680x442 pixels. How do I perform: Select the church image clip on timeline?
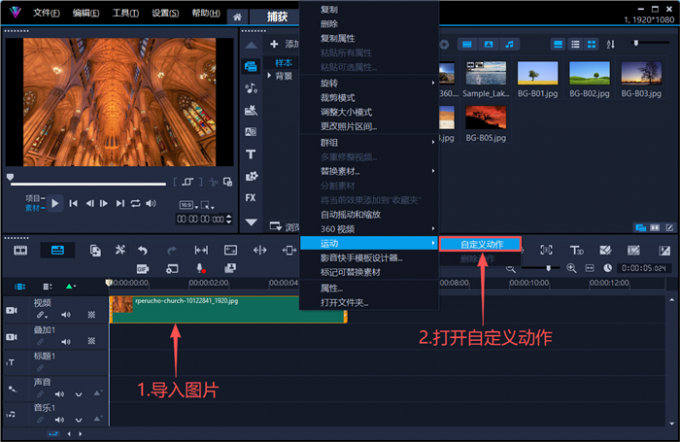[x=228, y=310]
